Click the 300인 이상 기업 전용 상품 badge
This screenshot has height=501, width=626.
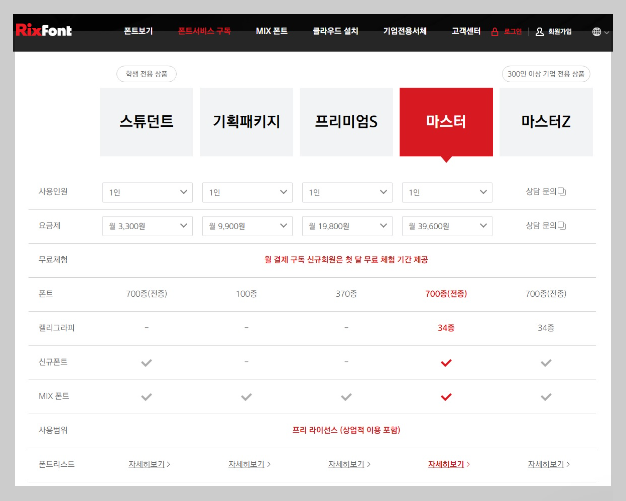(546, 74)
